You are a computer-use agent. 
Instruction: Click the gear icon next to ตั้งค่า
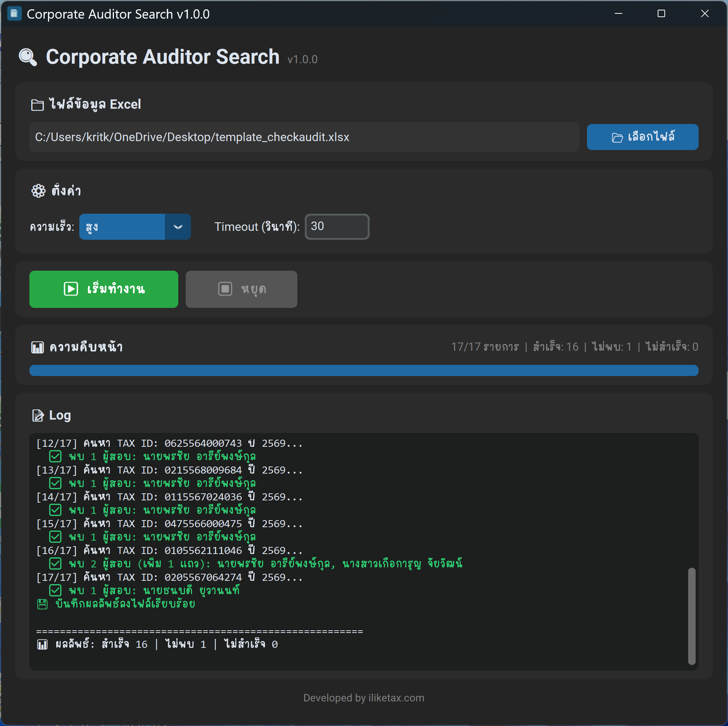[38, 191]
